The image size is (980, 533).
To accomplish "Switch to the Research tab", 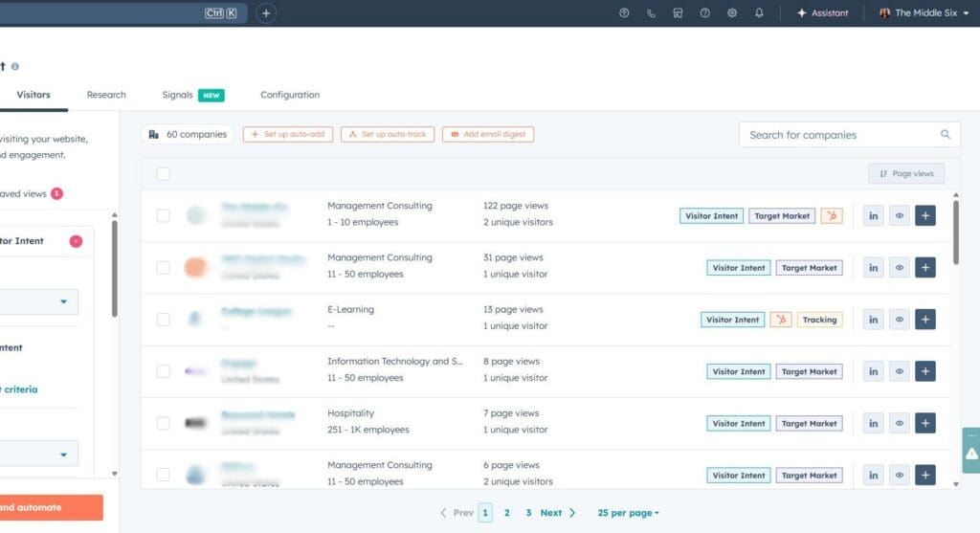I will (106, 95).
